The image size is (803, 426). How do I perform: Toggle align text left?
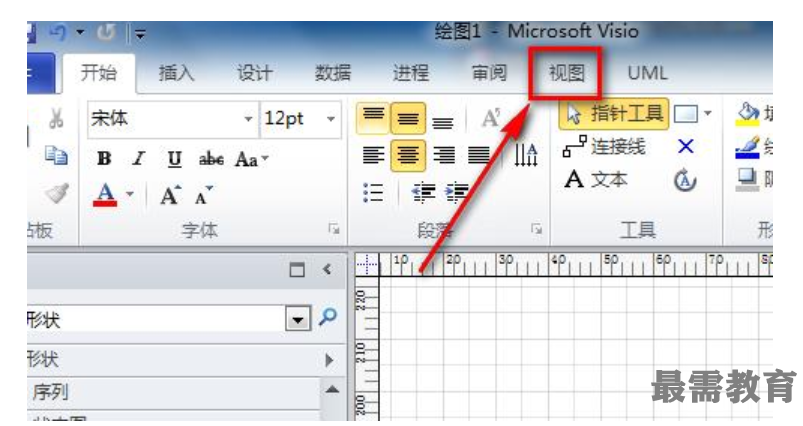[373, 155]
